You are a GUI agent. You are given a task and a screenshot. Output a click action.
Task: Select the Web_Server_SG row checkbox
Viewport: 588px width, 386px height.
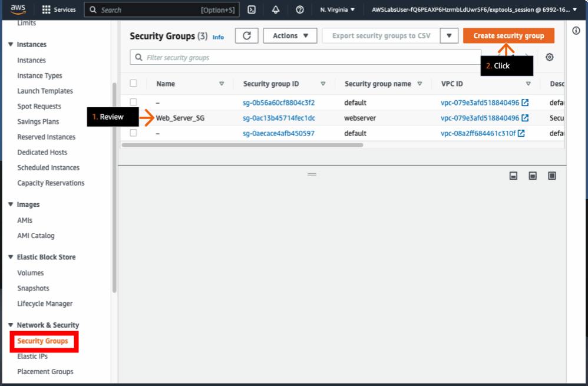tap(133, 117)
